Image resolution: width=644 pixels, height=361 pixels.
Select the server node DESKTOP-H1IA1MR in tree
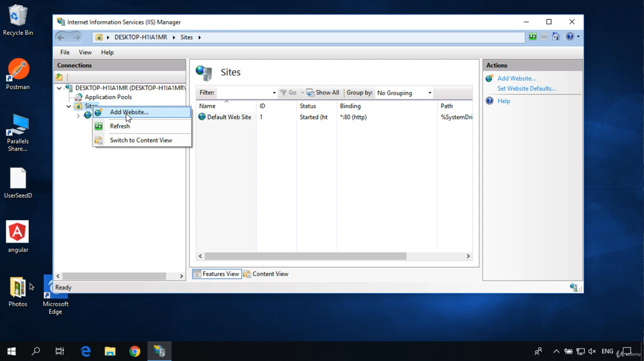tap(130, 88)
